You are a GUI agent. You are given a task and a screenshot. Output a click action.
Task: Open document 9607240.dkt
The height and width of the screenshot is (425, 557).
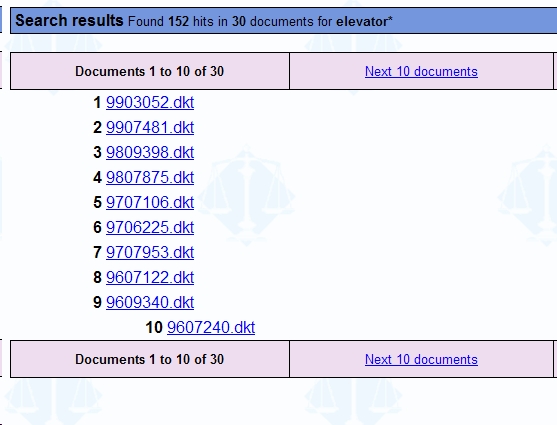(x=211, y=328)
